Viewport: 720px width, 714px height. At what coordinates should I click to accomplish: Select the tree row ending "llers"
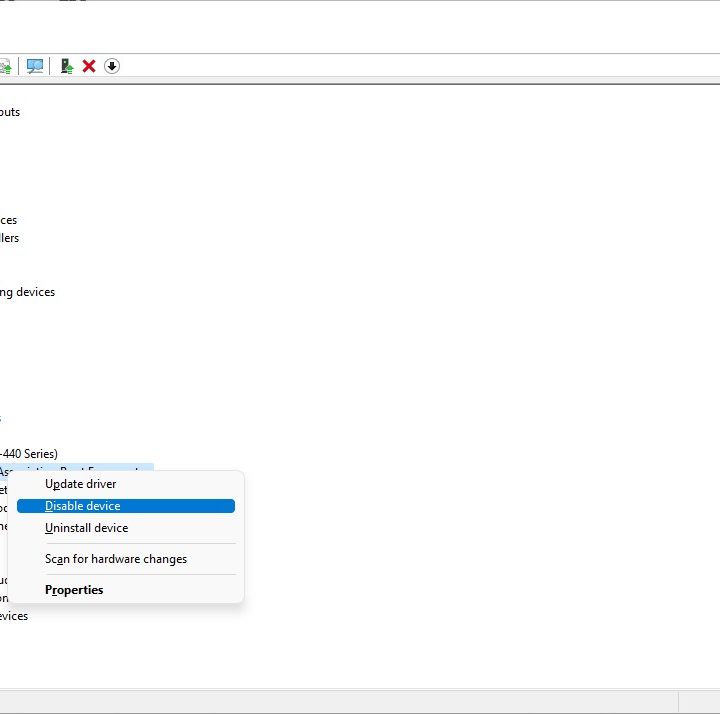click(9, 238)
